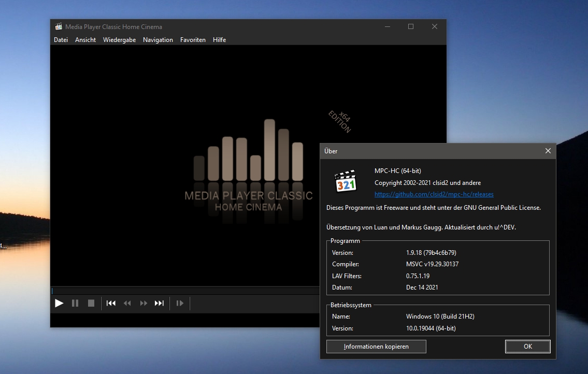Open the Ansicht menu
This screenshot has height=374, width=588.
point(85,40)
